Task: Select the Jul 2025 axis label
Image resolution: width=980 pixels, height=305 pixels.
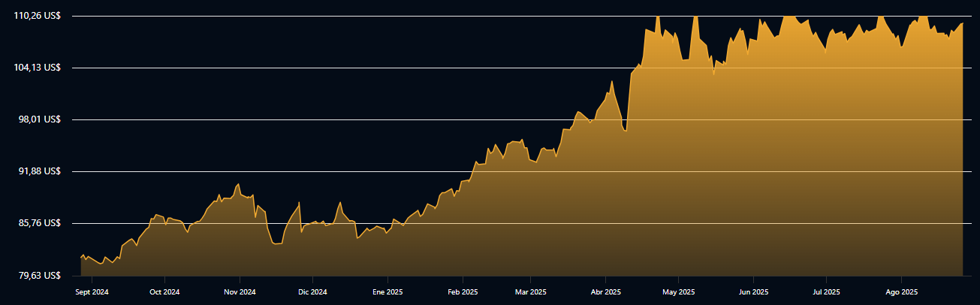Action: pyautogui.click(x=826, y=291)
